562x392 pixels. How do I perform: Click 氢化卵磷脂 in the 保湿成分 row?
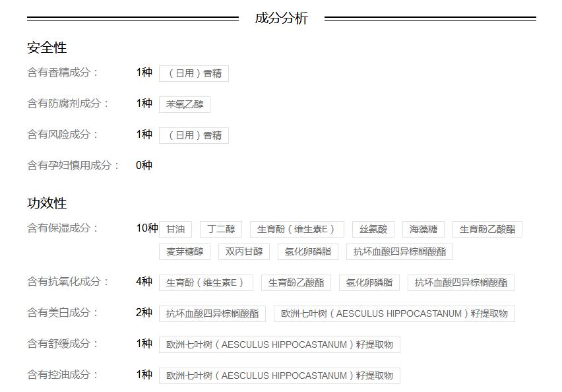click(x=307, y=251)
